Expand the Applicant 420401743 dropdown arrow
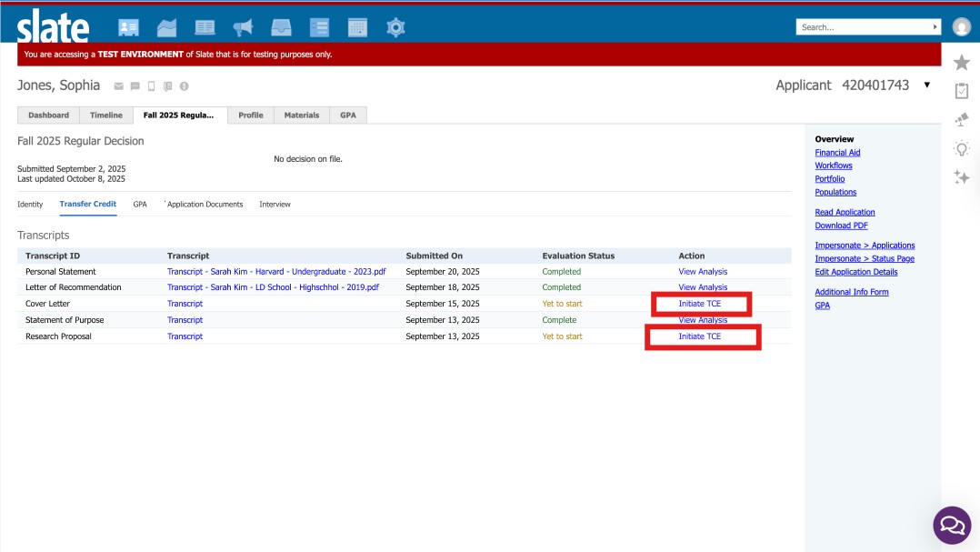 tap(926, 85)
